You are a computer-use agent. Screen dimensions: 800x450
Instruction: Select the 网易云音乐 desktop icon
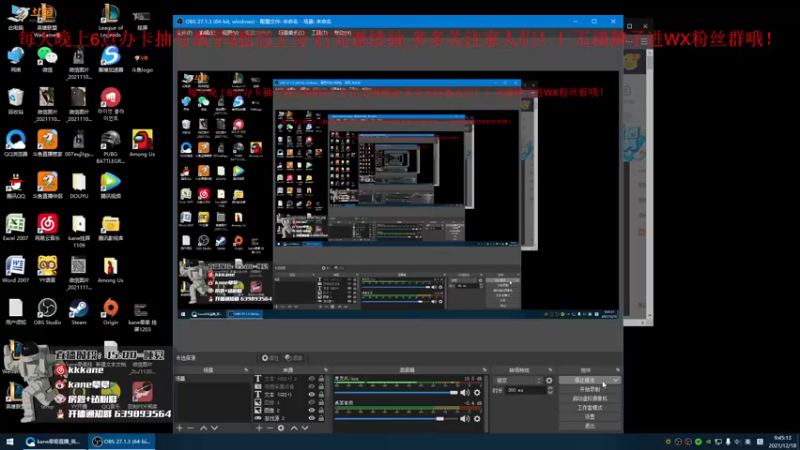pos(47,227)
